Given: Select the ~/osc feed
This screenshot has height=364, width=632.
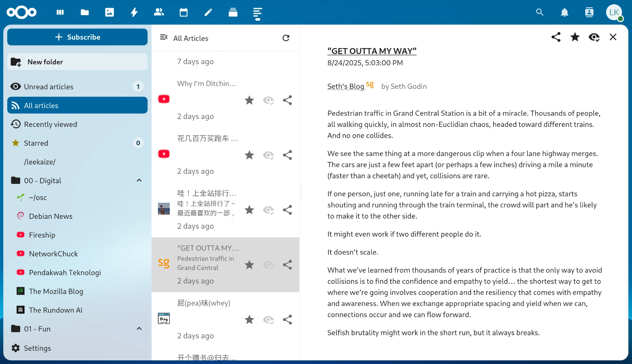Looking at the screenshot, I should (80, 197).
